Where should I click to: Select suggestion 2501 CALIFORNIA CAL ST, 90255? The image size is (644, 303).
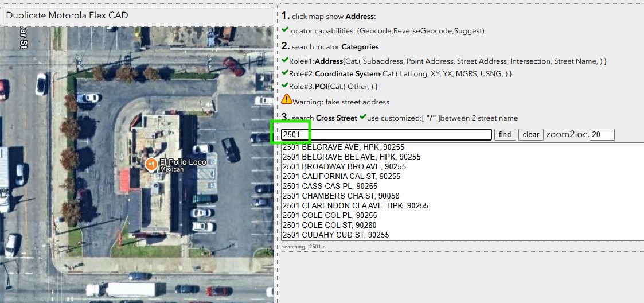[341, 176]
